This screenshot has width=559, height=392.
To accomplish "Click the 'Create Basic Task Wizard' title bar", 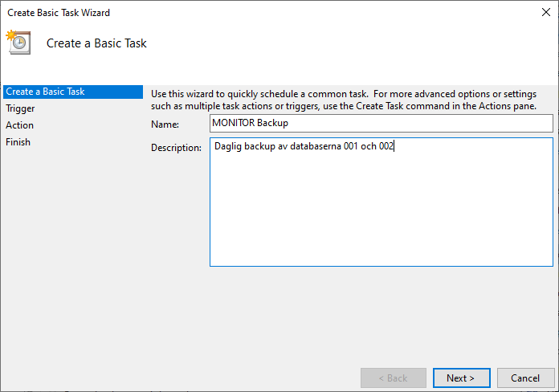I will coord(241,13).
